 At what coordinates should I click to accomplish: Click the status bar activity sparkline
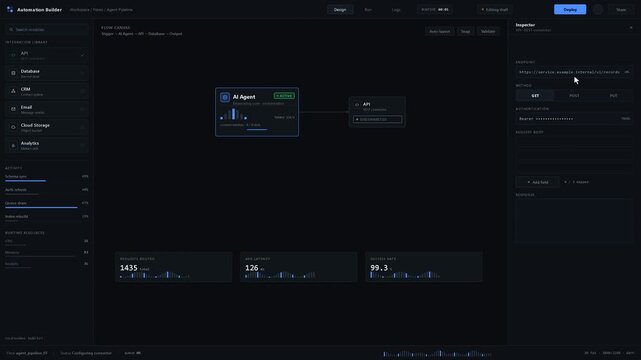tap(437, 353)
